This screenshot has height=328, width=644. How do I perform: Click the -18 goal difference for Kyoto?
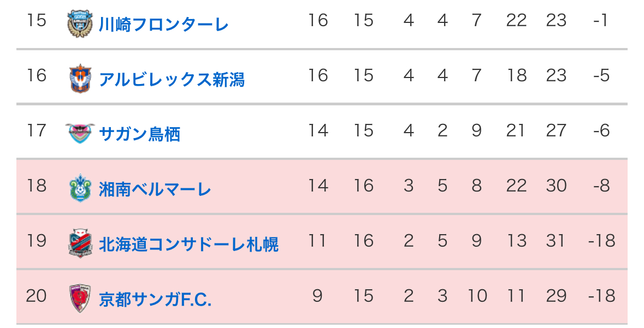pos(602,296)
